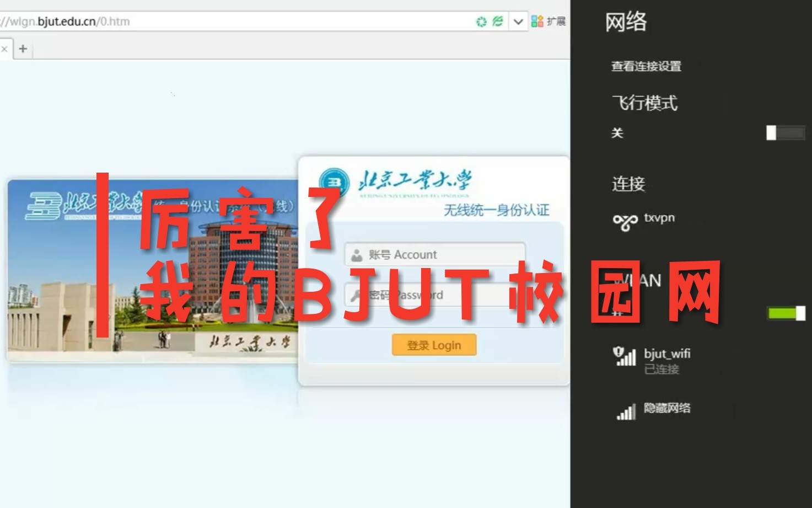812x508 pixels.
Task: Click the 登录 Login button
Action: (434, 345)
